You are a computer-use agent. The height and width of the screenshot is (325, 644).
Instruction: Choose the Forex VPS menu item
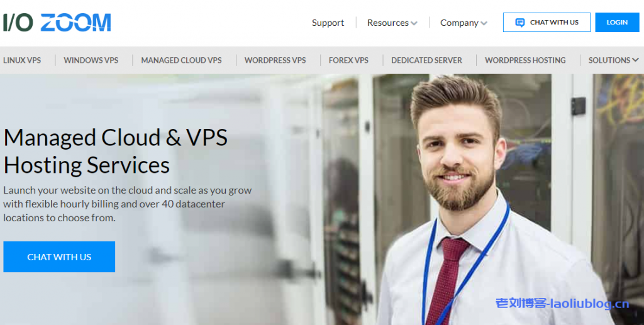tap(348, 60)
